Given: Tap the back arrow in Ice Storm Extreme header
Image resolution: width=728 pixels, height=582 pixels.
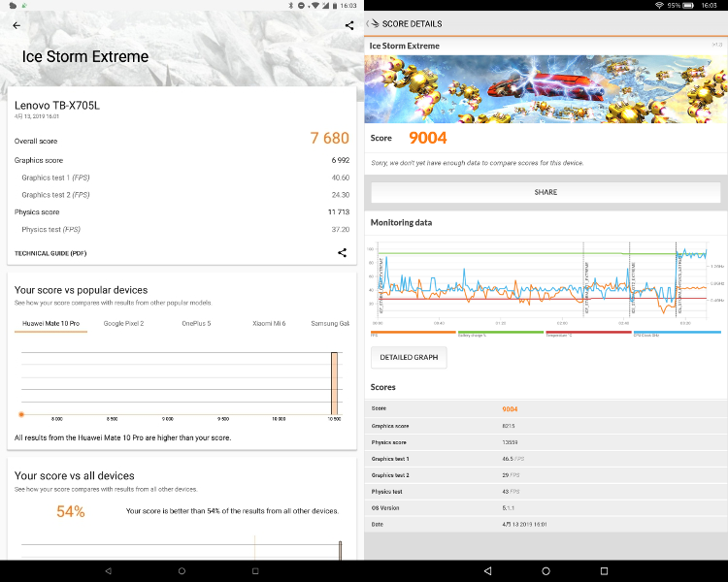Looking at the screenshot, I should point(17,25).
